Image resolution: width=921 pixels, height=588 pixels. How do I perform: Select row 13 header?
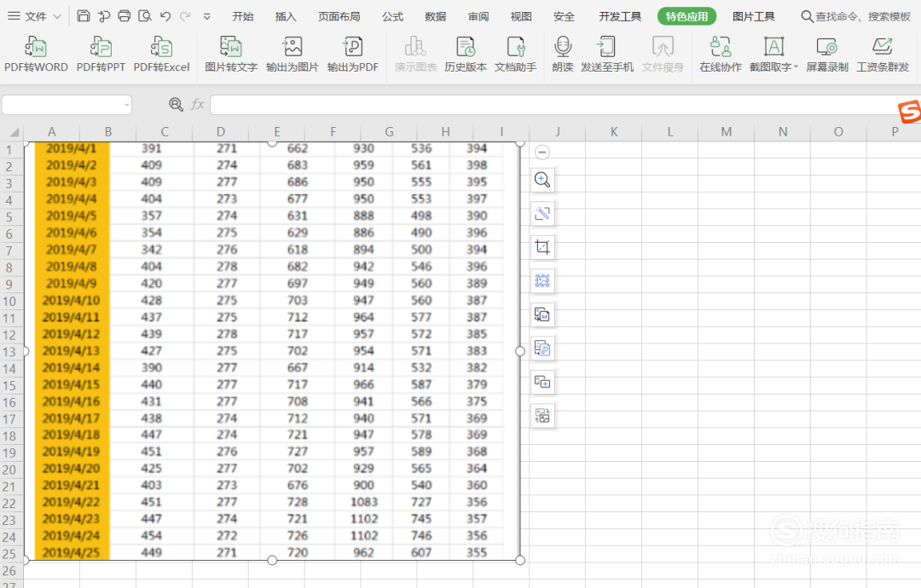pyautogui.click(x=10, y=351)
